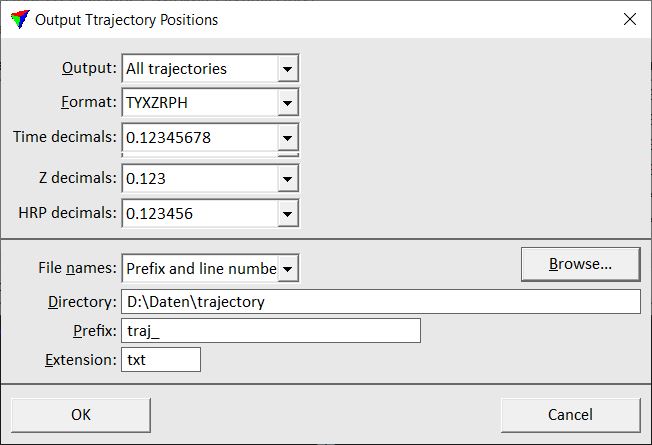Click the Z decimals label

click(78, 178)
